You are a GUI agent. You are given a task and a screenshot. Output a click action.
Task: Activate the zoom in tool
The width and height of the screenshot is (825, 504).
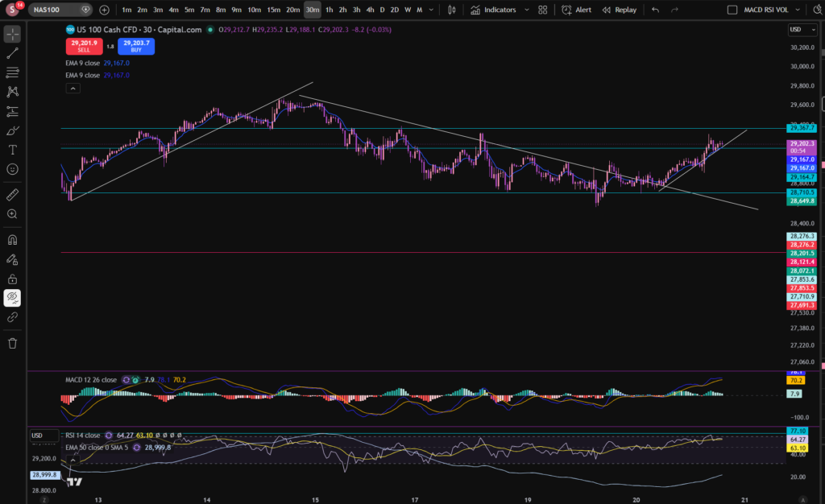(x=13, y=214)
